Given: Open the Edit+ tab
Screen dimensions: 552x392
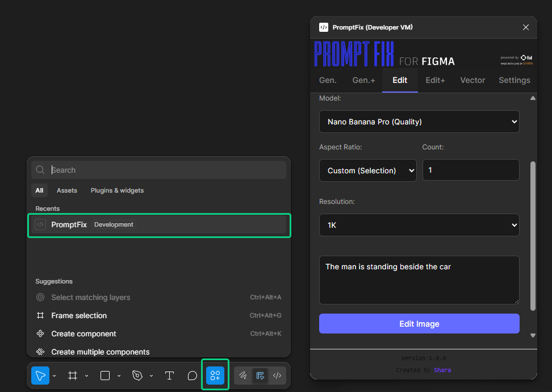Looking at the screenshot, I should [435, 80].
